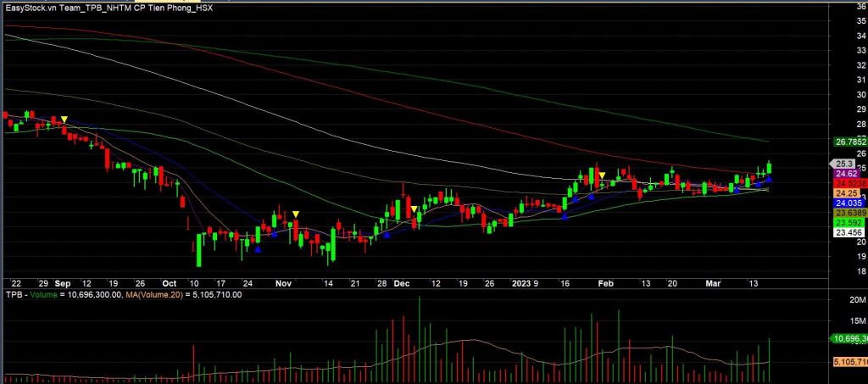Image resolution: width=868 pixels, height=384 pixels.
Task: Select the purple 24.62 price label
Action: tap(845, 174)
